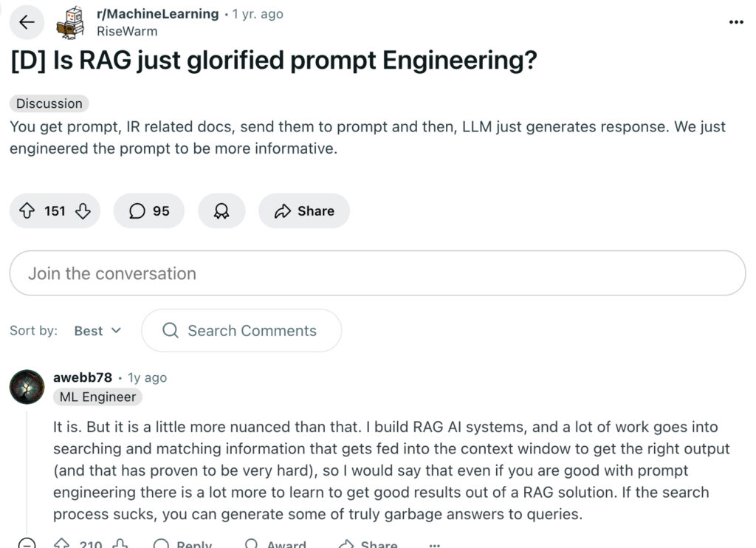Open the post overflow menu (three dots)
The image size is (756, 548).
click(736, 22)
